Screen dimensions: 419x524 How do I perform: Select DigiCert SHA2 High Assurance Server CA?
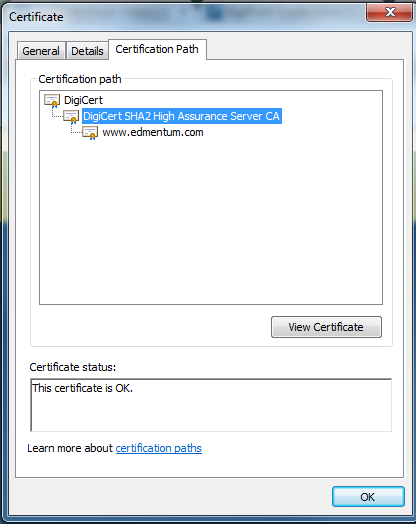coord(182,116)
